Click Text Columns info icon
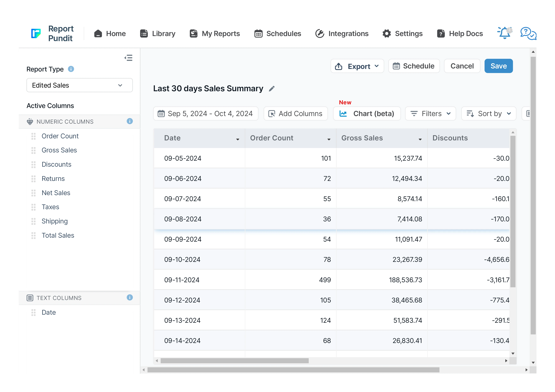Image resolution: width=555 pixels, height=392 pixels. 130,297
